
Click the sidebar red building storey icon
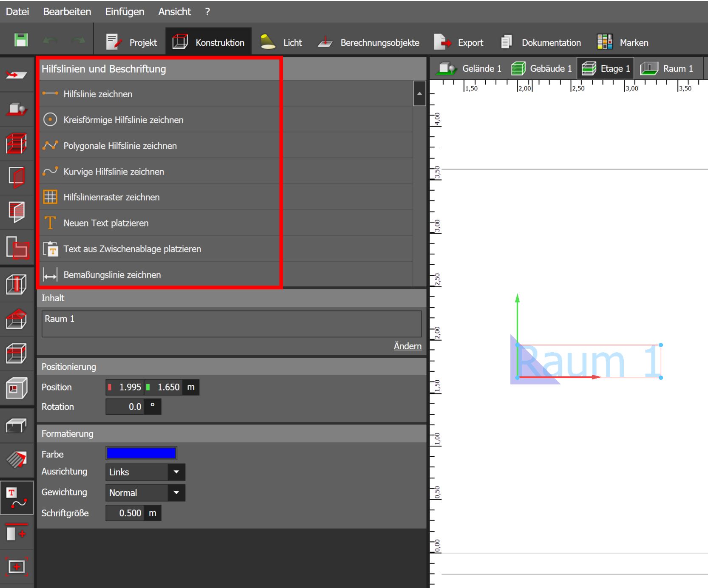click(x=17, y=144)
